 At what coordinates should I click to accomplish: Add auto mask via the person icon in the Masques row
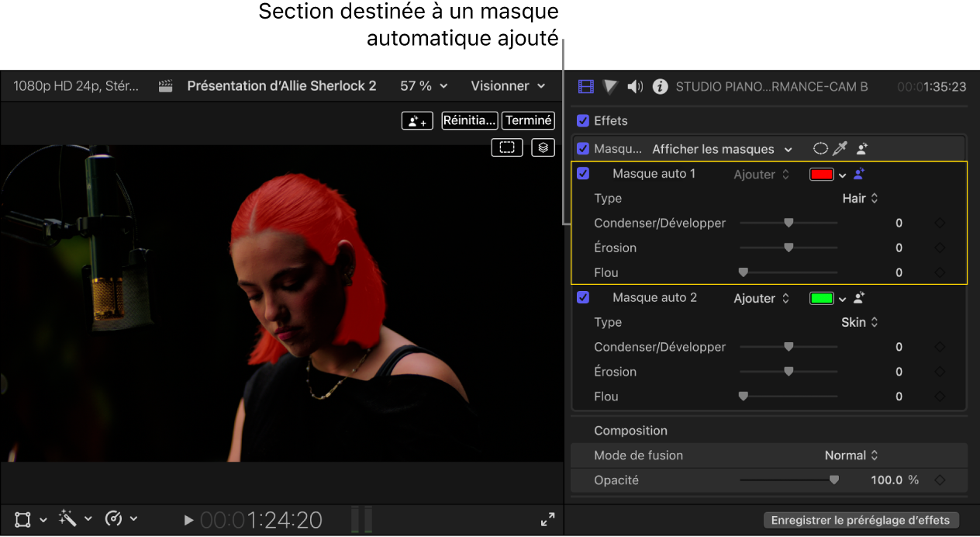click(x=861, y=148)
